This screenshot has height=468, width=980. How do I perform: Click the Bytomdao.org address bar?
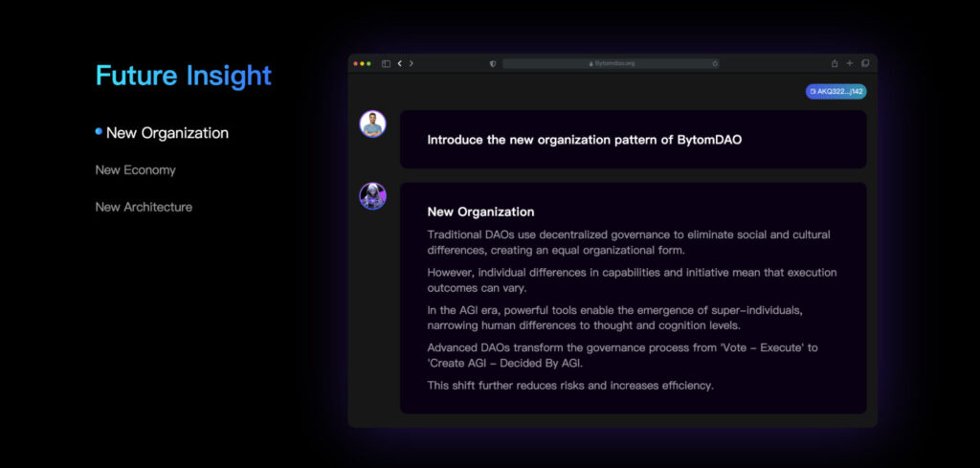tap(611, 64)
